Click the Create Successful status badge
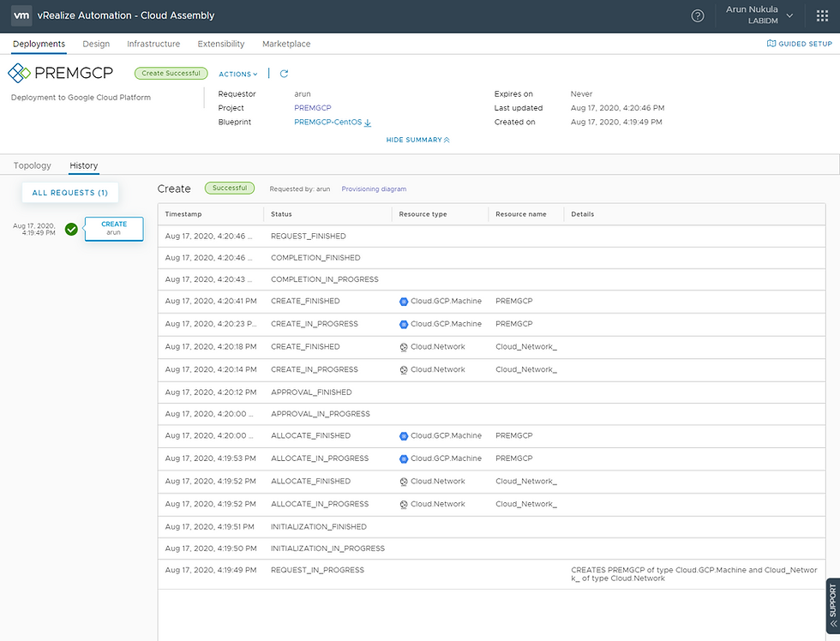Image resolution: width=840 pixels, height=641 pixels. pos(171,74)
